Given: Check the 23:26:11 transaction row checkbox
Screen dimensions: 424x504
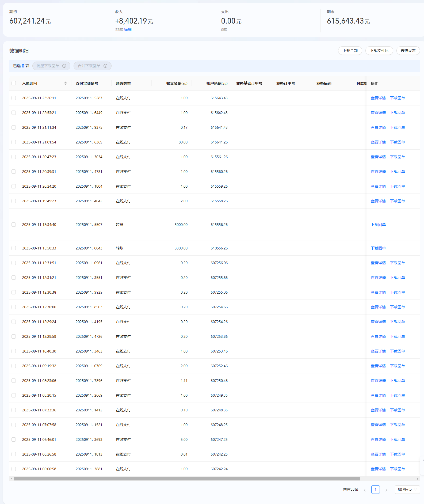Looking at the screenshot, I should tap(14, 98).
